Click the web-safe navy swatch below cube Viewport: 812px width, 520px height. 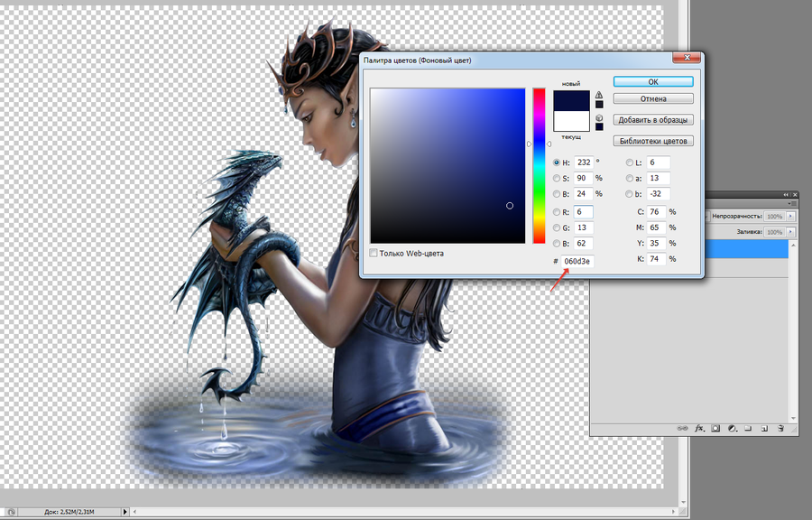pos(599,127)
